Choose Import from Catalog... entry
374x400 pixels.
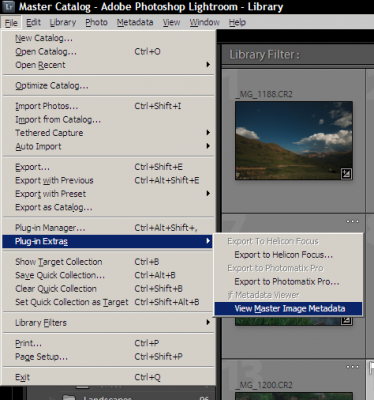(109, 119)
